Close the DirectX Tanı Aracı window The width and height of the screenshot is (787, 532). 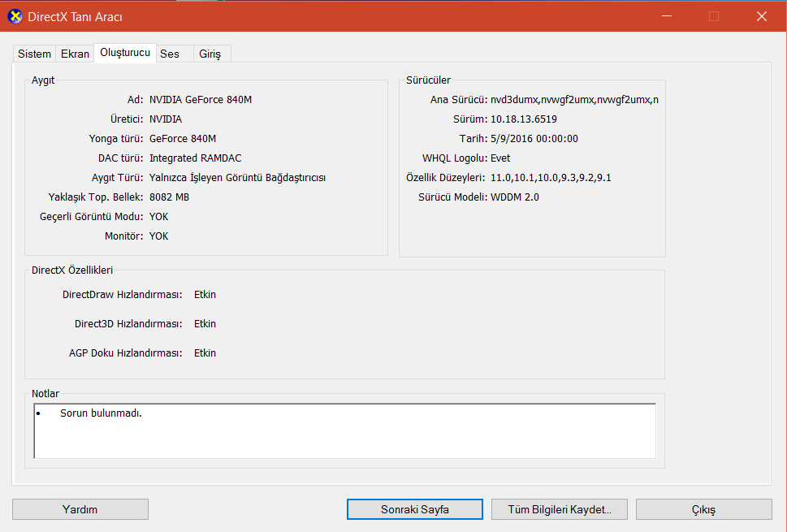761,16
